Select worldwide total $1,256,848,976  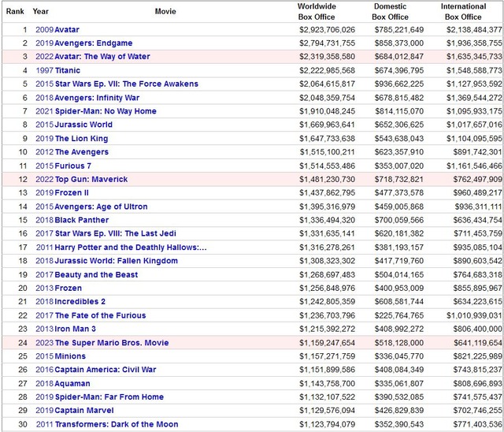[x=328, y=289]
